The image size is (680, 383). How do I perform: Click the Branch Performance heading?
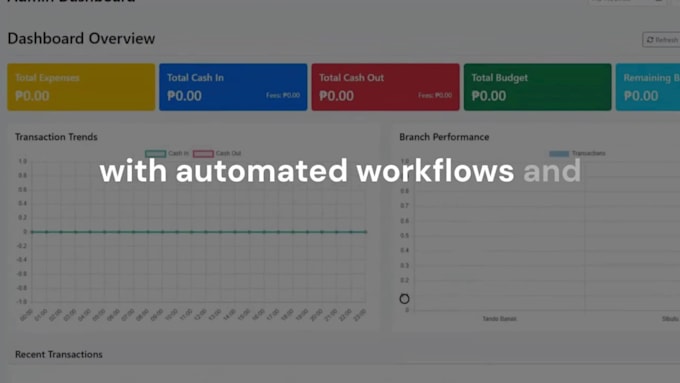[x=444, y=137]
